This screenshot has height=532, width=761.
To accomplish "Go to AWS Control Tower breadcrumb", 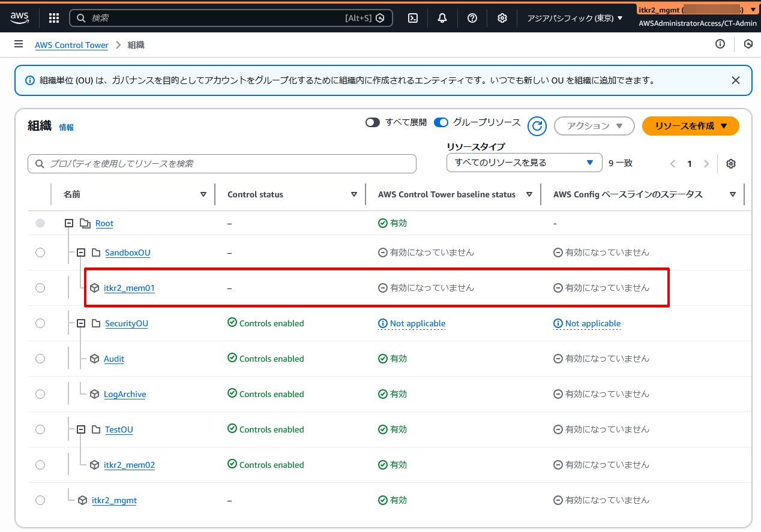I will point(71,45).
